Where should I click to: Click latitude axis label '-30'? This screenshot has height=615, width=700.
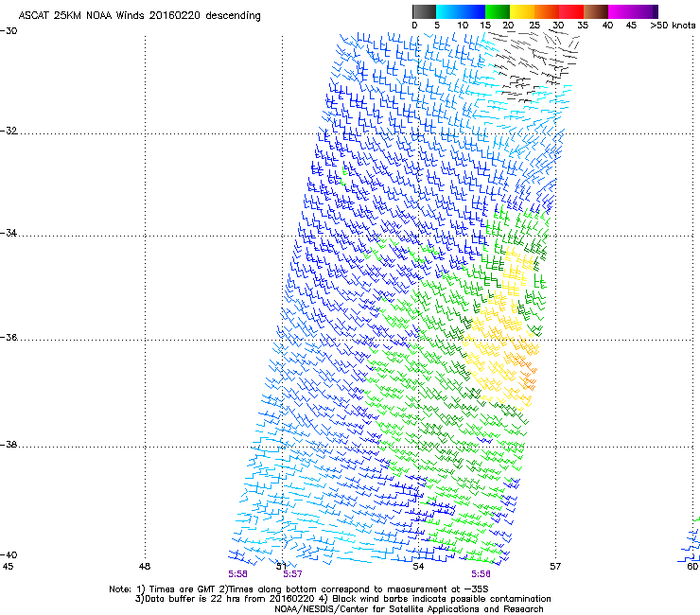click(9, 31)
